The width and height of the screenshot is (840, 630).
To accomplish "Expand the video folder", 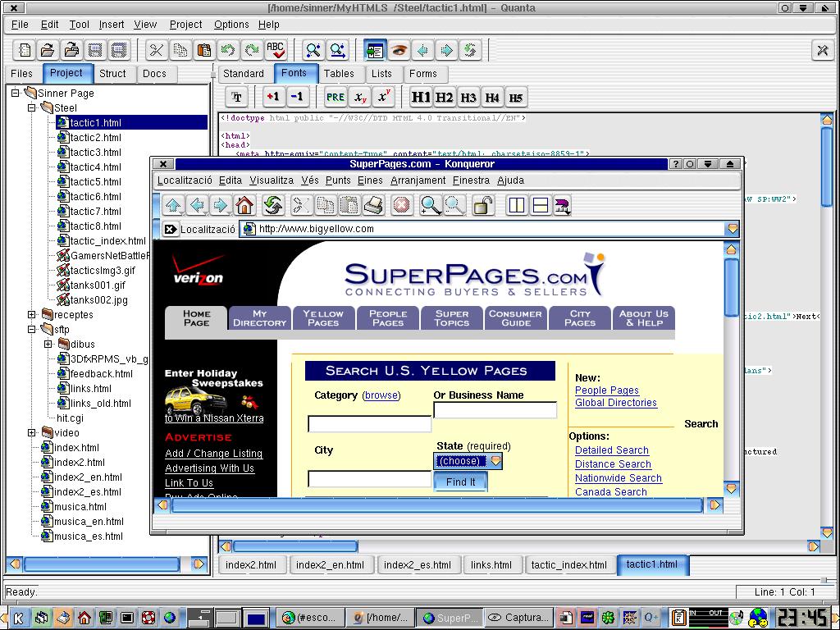I will point(32,432).
